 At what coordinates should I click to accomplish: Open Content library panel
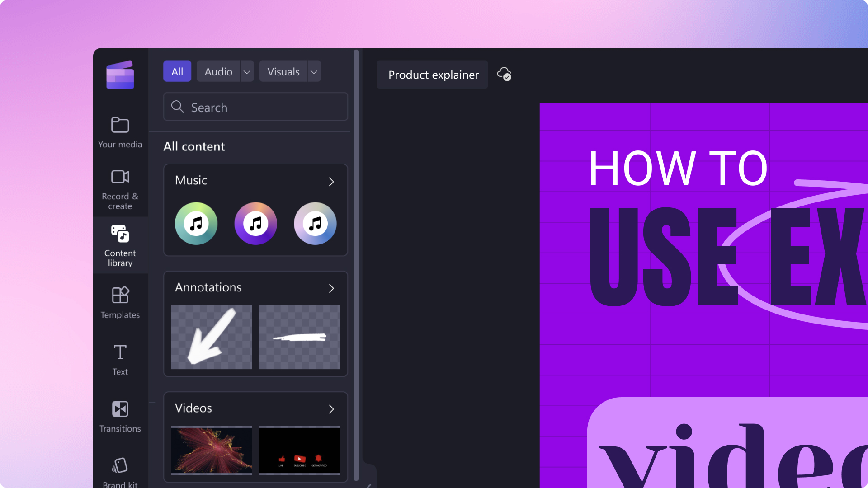tap(119, 245)
